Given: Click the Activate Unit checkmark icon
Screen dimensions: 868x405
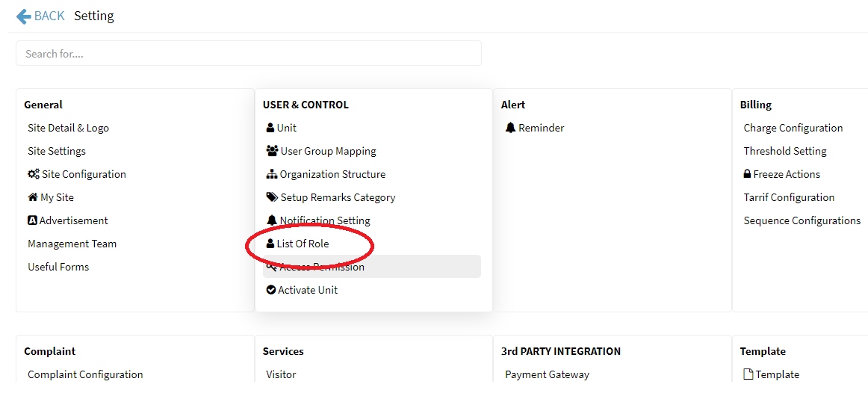Looking at the screenshot, I should 271,290.
